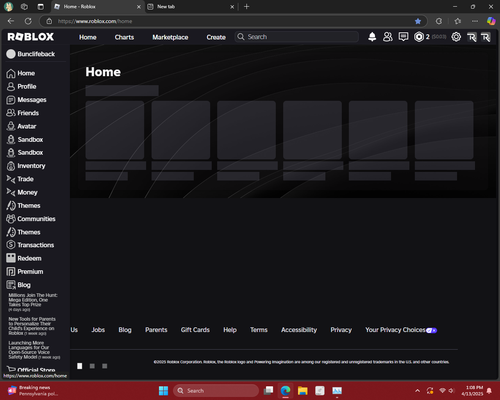This screenshot has height=400, width=500.
Task: Open Communities in the sidebar
Action: pos(31,219)
